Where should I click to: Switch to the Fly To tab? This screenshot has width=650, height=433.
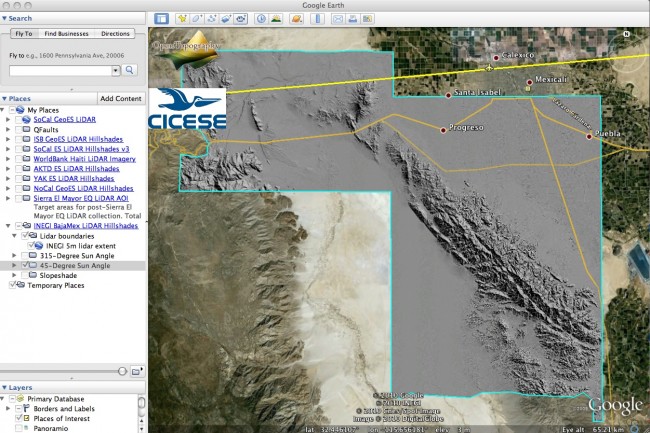pyautogui.click(x=24, y=34)
